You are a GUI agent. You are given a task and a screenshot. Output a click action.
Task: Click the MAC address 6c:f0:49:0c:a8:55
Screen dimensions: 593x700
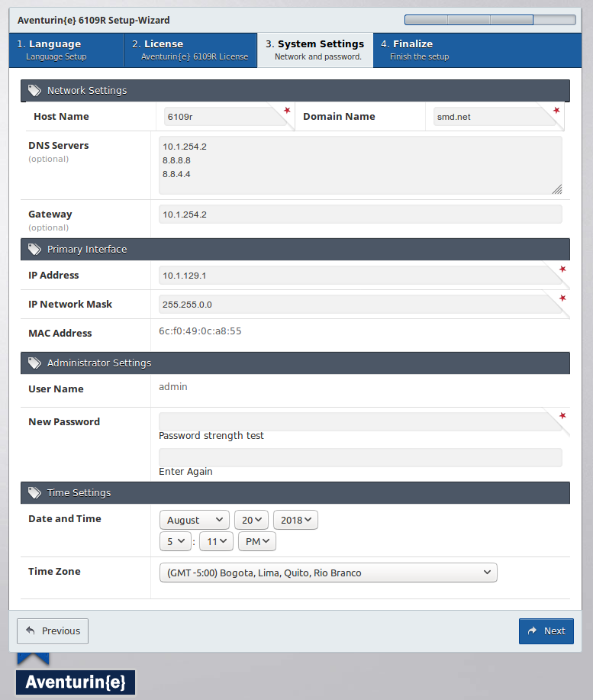200,331
